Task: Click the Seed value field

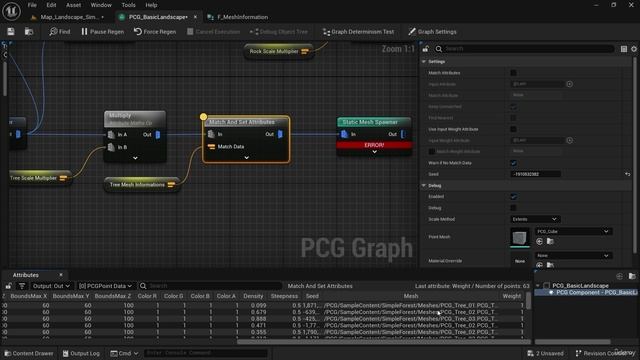Action: tap(536, 174)
